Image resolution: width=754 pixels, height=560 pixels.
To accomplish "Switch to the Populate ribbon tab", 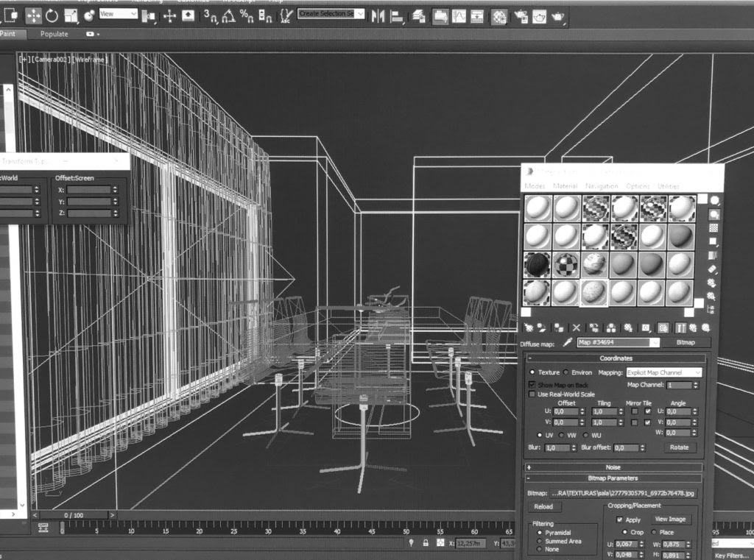I will (54, 34).
